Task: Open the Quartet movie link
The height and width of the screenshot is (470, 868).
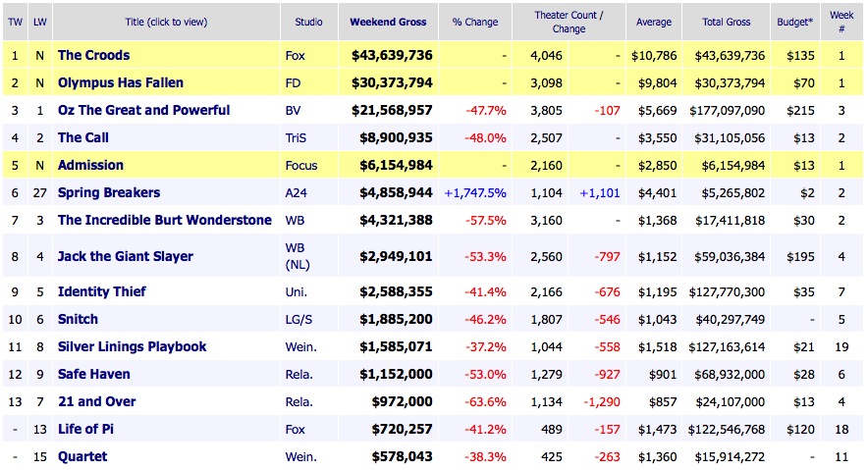Action: click(82, 456)
